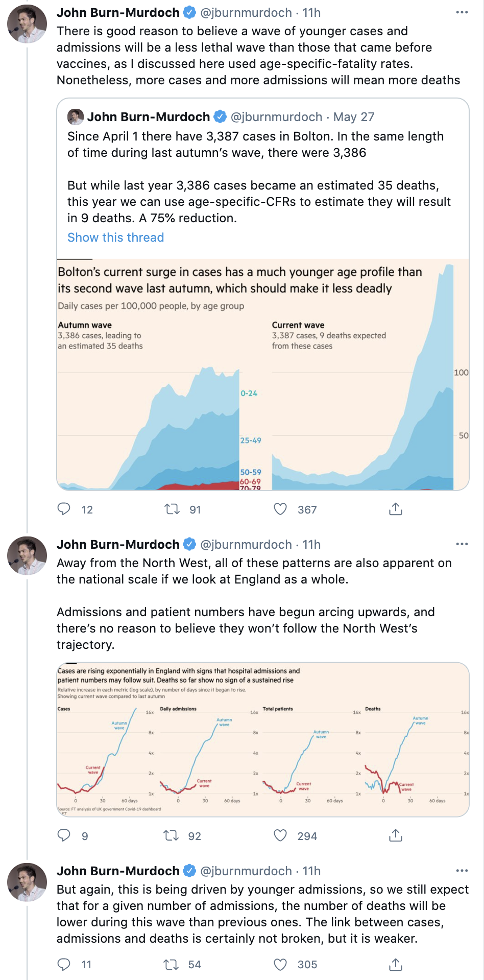This screenshot has width=484, height=980.
Task: Retweet the tweet with 54 retweets
Action: [x=171, y=964]
